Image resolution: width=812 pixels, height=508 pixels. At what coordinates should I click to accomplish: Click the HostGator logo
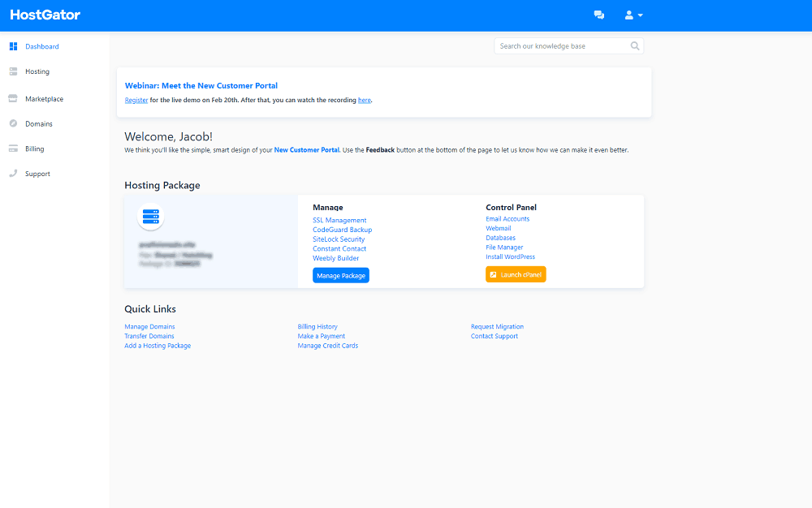45,15
